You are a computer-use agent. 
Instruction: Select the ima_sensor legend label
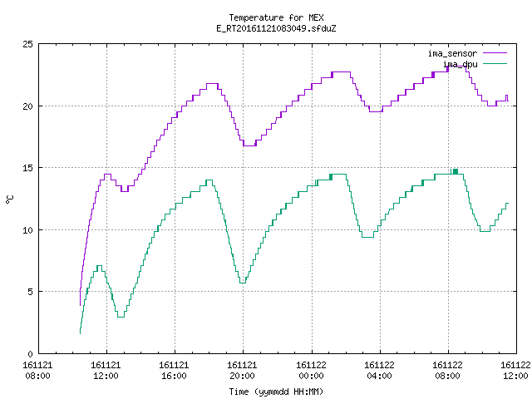click(x=452, y=53)
